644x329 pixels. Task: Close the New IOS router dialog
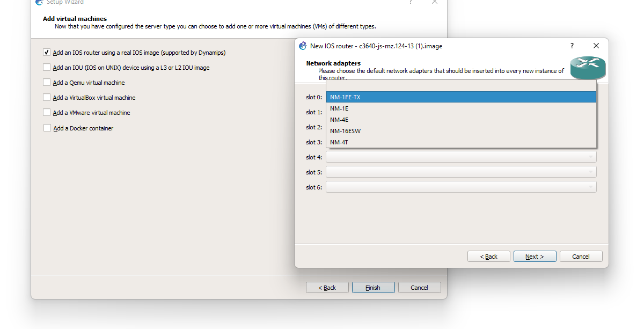pos(596,46)
